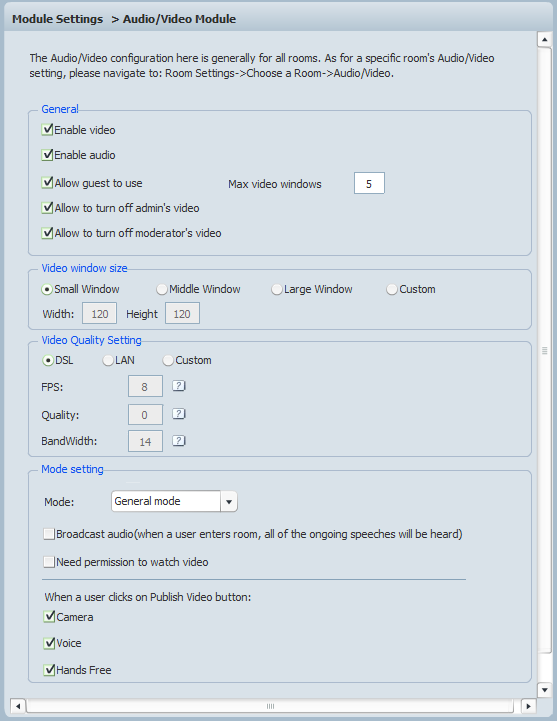Image resolution: width=557 pixels, height=721 pixels.
Task: Click the Module Settings breadcrumb
Action: pyautogui.click(x=57, y=19)
